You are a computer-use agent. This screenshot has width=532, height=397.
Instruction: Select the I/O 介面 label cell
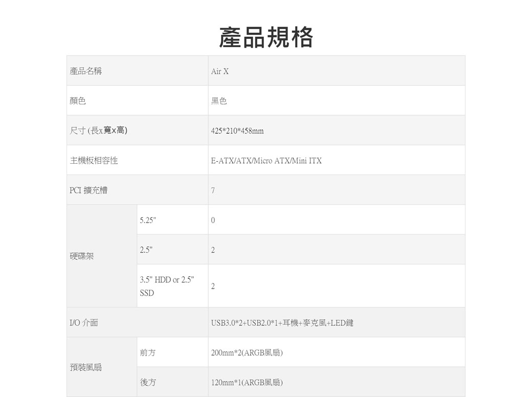pos(84,323)
